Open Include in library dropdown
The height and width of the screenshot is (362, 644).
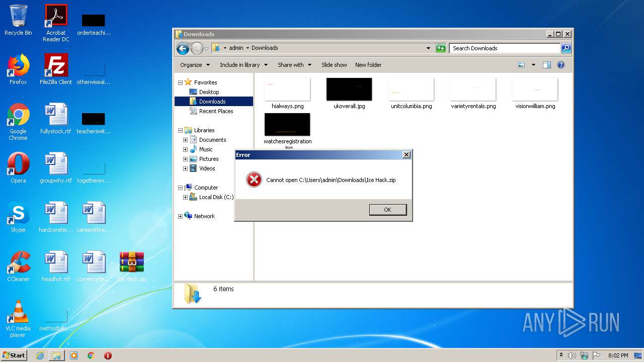coord(244,65)
